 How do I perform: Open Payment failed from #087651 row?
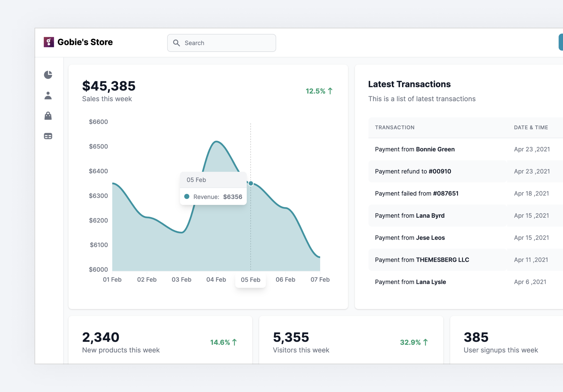pyautogui.click(x=417, y=194)
